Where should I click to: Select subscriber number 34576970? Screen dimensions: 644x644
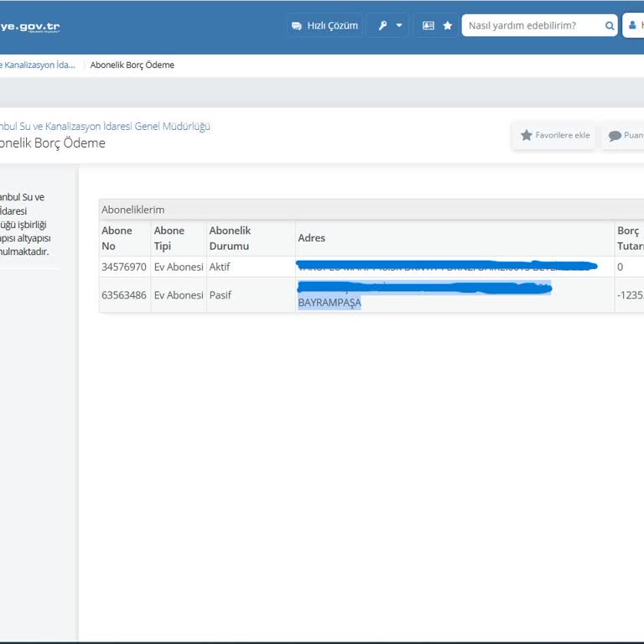pyautogui.click(x=124, y=267)
